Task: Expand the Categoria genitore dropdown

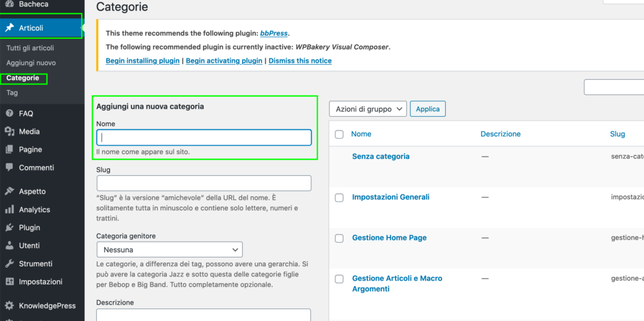Action: point(169,249)
